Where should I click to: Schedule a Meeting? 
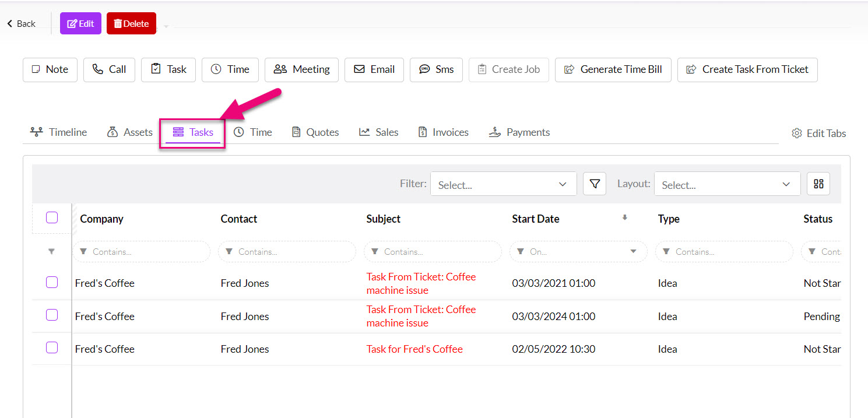point(301,69)
